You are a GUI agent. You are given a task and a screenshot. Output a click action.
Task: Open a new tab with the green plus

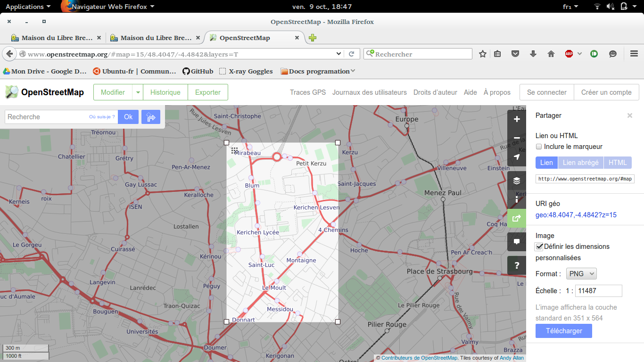(x=312, y=38)
